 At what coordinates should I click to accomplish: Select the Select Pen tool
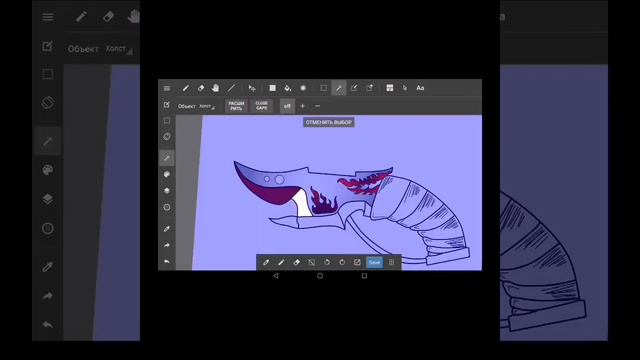tap(354, 88)
